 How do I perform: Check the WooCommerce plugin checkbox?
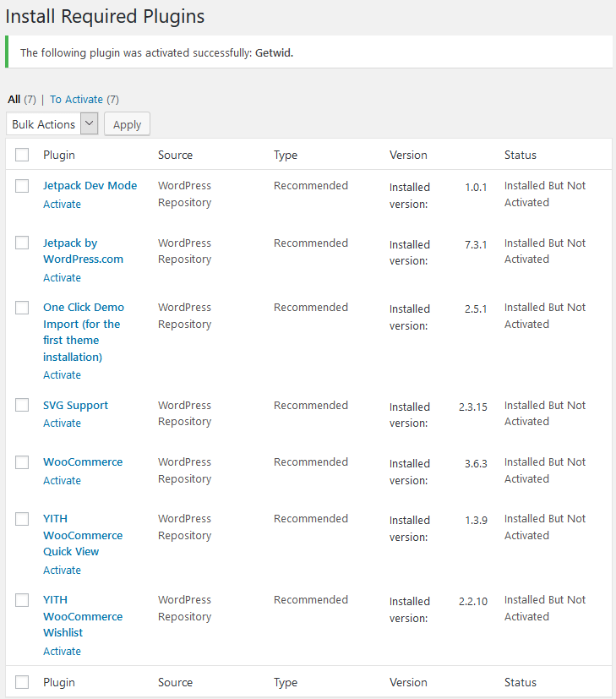22,462
